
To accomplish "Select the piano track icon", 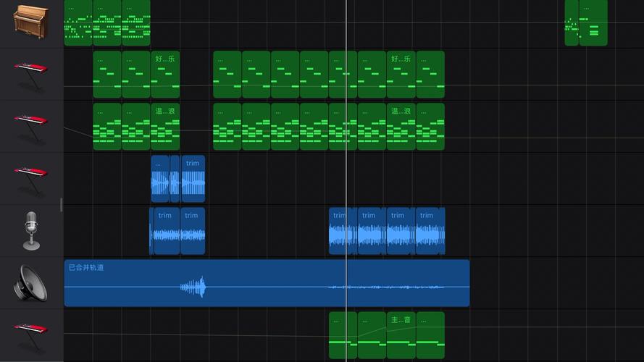I will (x=30, y=22).
